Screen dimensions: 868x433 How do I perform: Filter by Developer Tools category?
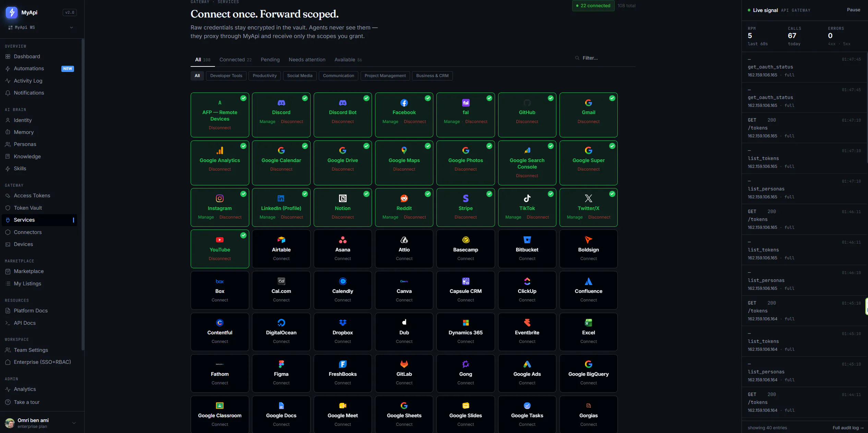(x=226, y=76)
